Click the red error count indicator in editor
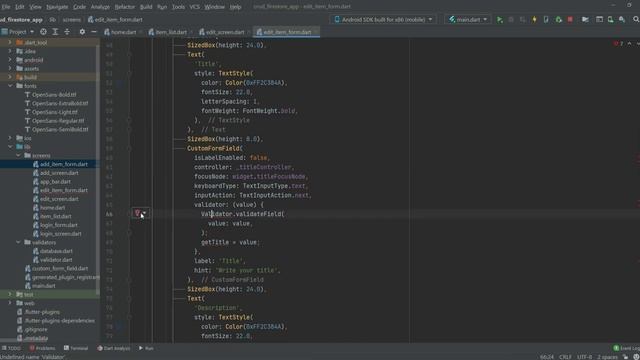The image size is (640, 360). pos(618,44)
